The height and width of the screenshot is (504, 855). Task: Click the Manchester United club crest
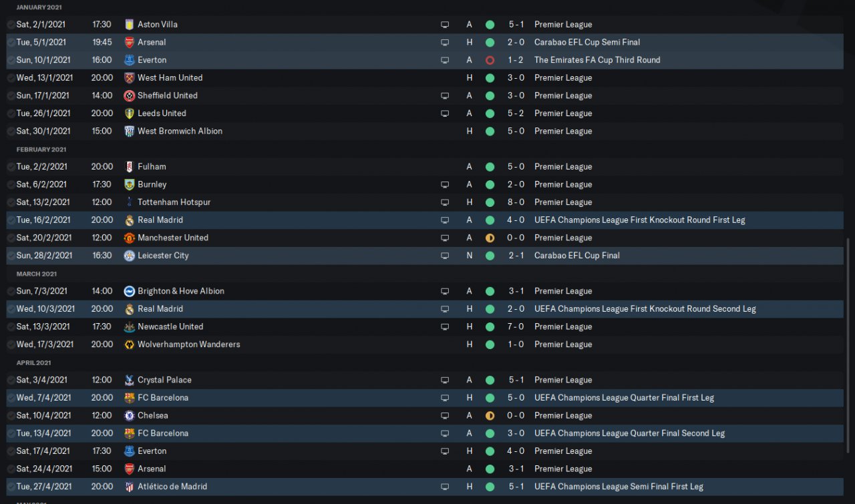[129, 238]
